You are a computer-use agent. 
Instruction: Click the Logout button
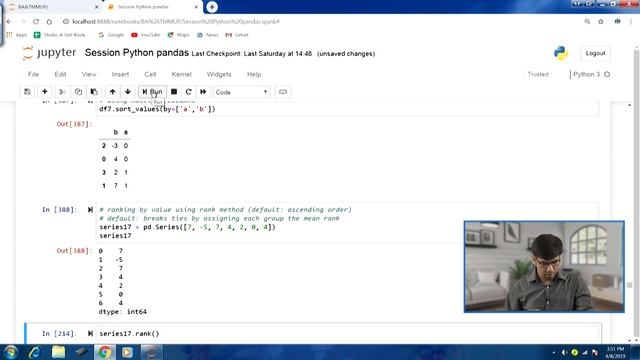click(595, 53)
